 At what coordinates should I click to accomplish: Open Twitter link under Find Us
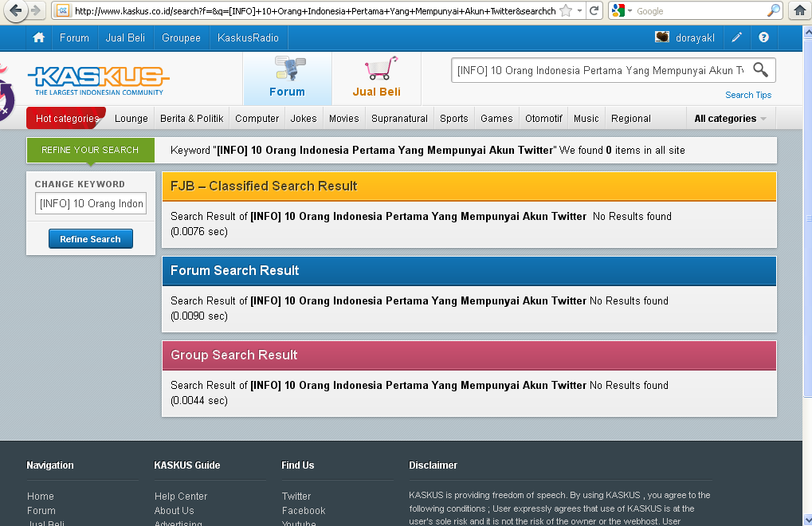click(x=296, y=496)
